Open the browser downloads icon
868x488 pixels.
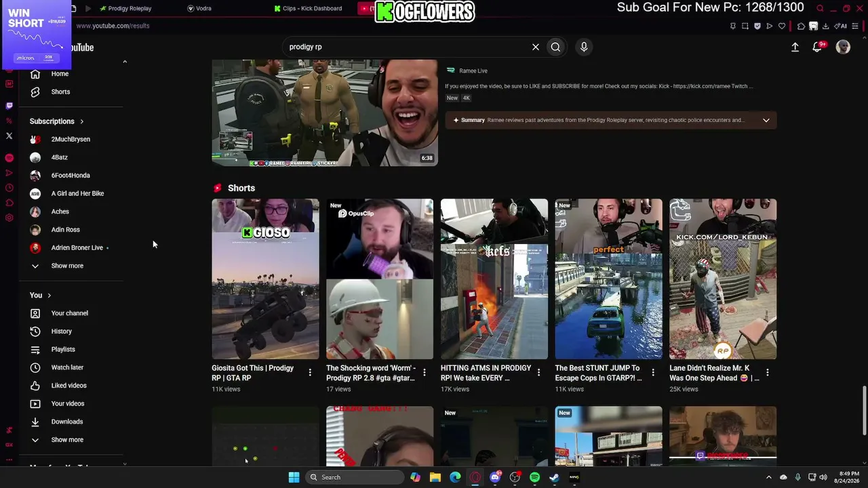pyautogui.click(x=825, y=26)
